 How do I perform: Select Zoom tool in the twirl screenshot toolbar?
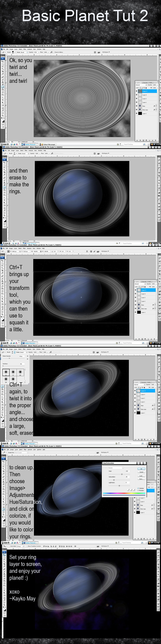point(3,115)
